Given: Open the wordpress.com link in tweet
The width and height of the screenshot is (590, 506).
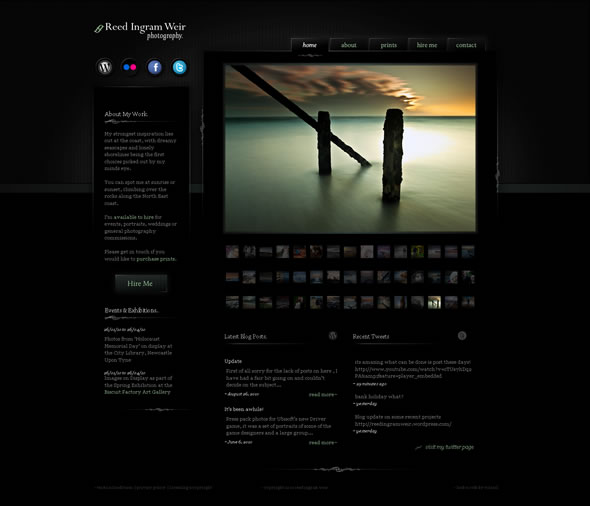Looking at the screenshot, I should tap(403, 424).
